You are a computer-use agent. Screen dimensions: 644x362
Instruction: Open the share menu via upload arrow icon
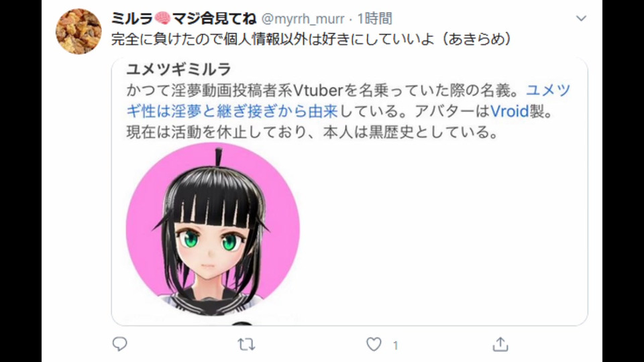pyautogui.click(x=500, y=345)
